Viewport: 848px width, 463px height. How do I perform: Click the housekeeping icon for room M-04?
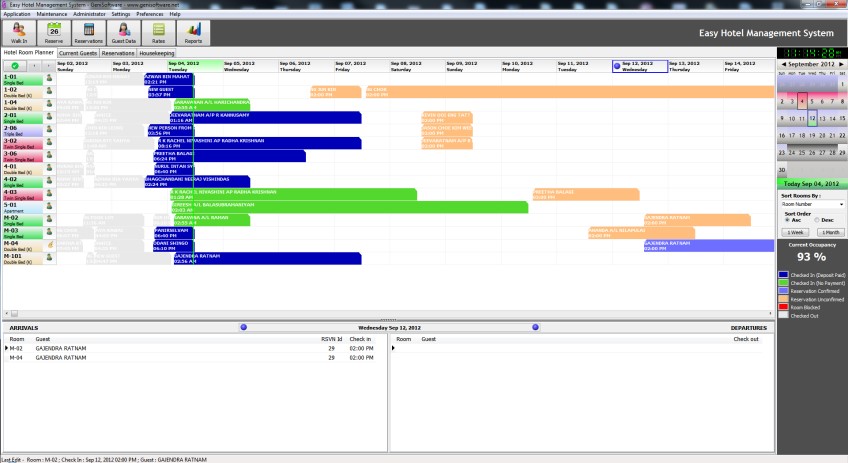tap(49, 244)
